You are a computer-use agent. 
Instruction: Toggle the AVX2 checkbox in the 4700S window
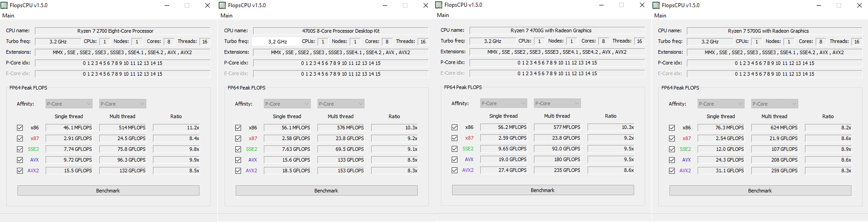click(x=238, y=171)
